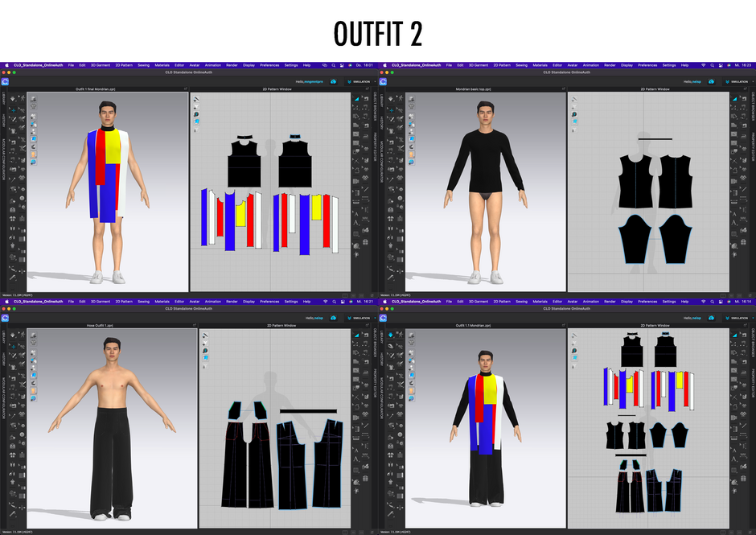Toggle blue fabric icon in Hose Outfit 1 2D Pattern Window
756x535 pixels.
click(x=205, y=358)
